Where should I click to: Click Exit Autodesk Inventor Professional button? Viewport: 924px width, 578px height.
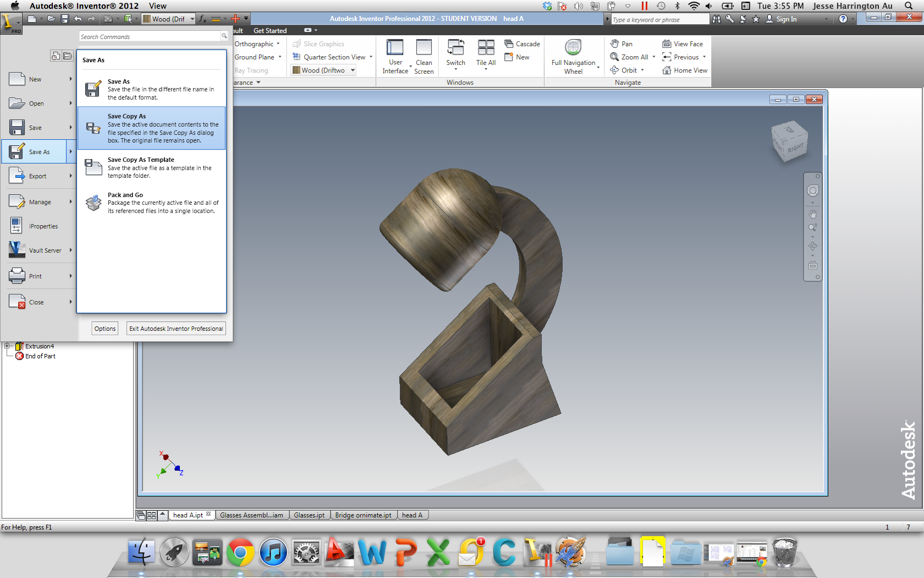[176, 329]
